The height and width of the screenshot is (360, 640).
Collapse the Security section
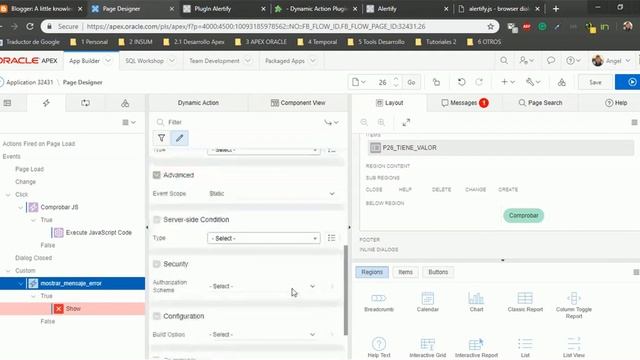pos(156,264)
